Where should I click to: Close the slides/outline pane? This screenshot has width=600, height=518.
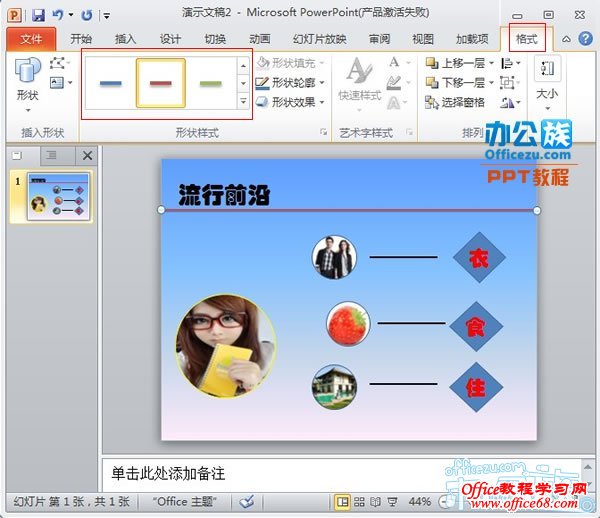(x=87, y=155)
